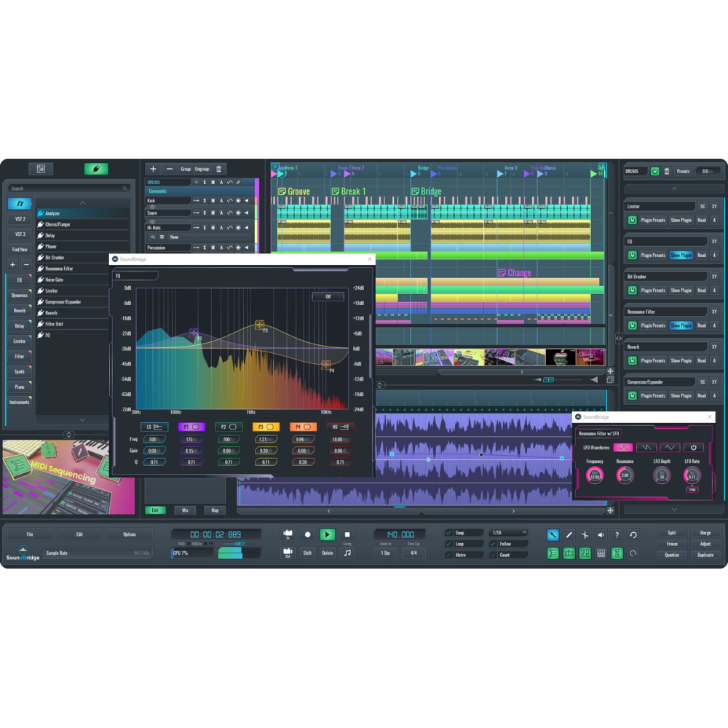This screenshot has width=728, height=728.
Task: Open the Sample Rate dropdown
Action: point(98,553)
